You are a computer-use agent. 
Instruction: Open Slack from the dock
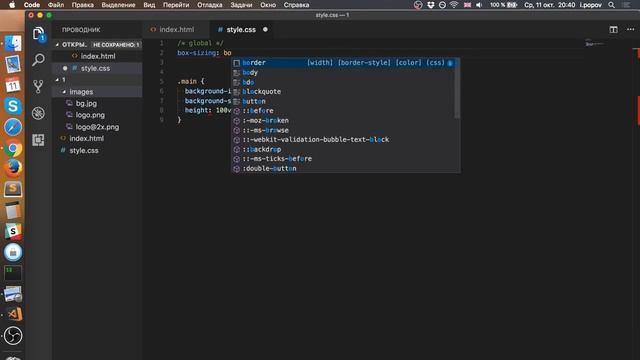pos(13,231)
